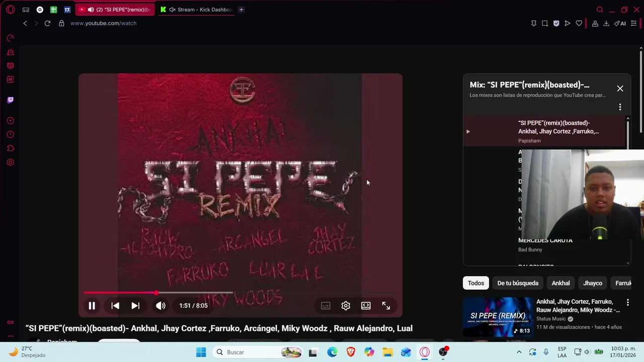
Task: Unmute the Kick Dashboard tab speaker icon
Action: tap(173, 10)
